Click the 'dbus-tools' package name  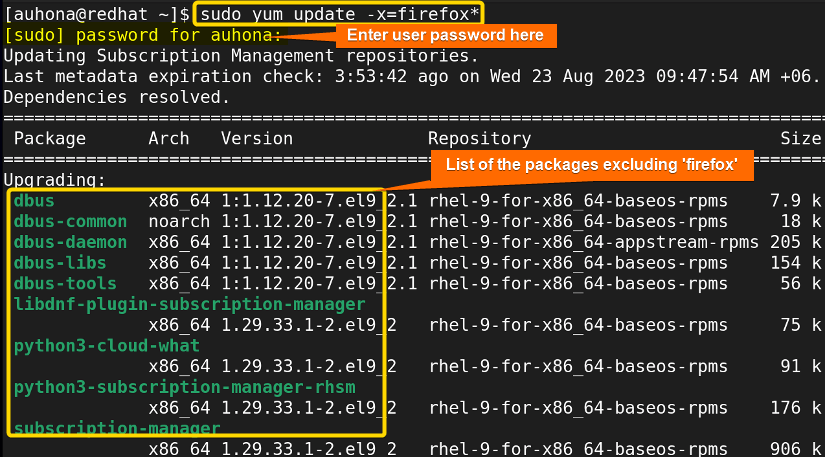click(65, 283)
